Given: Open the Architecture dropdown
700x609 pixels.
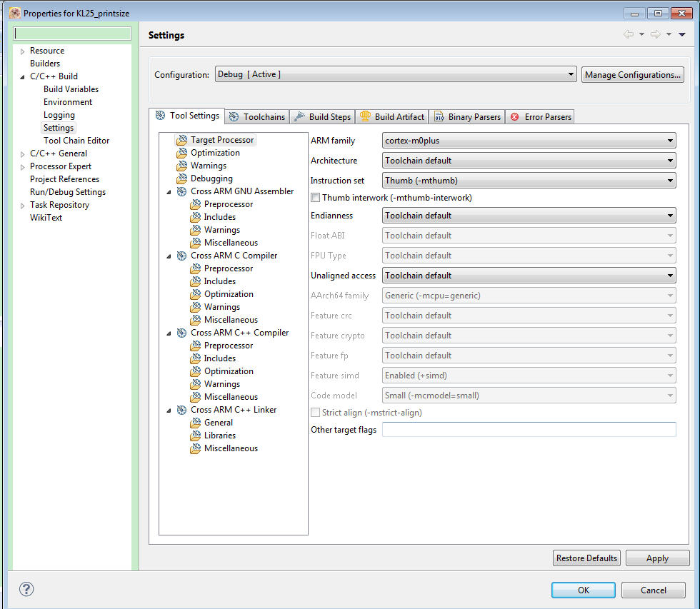Looking at the screenshot, I should [x=529, y=161].
